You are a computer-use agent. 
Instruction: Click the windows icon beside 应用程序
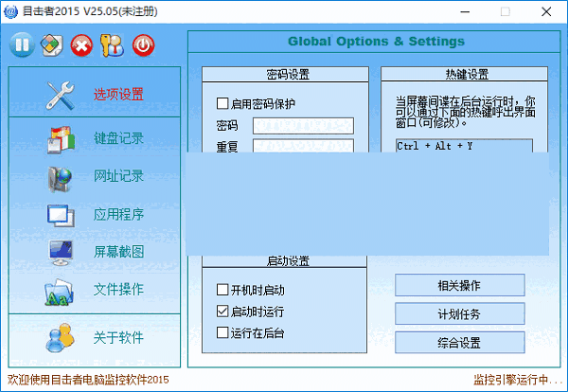(61, 216)
